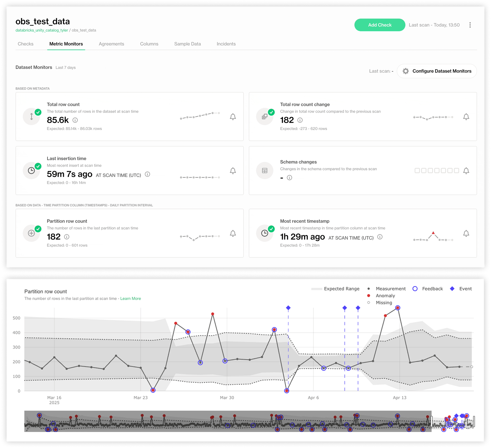
Task: Click the Partition row count plus-circle icon
Action: tap(31, 233)
